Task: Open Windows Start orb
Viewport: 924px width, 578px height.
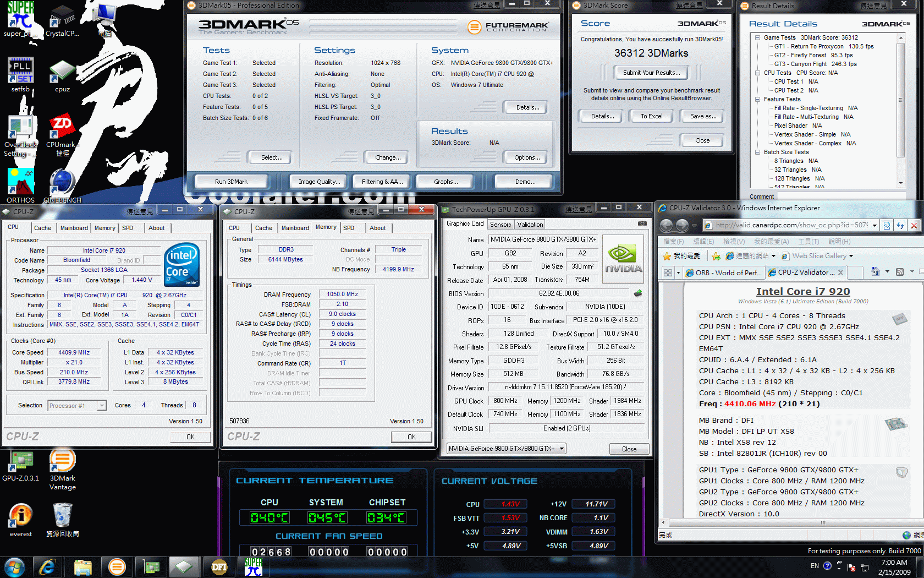Action: [x=14, y=567]
